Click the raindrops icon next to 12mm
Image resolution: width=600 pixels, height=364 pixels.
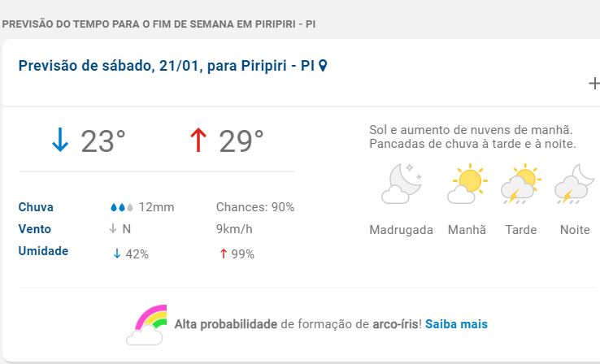tap(122, 207)
